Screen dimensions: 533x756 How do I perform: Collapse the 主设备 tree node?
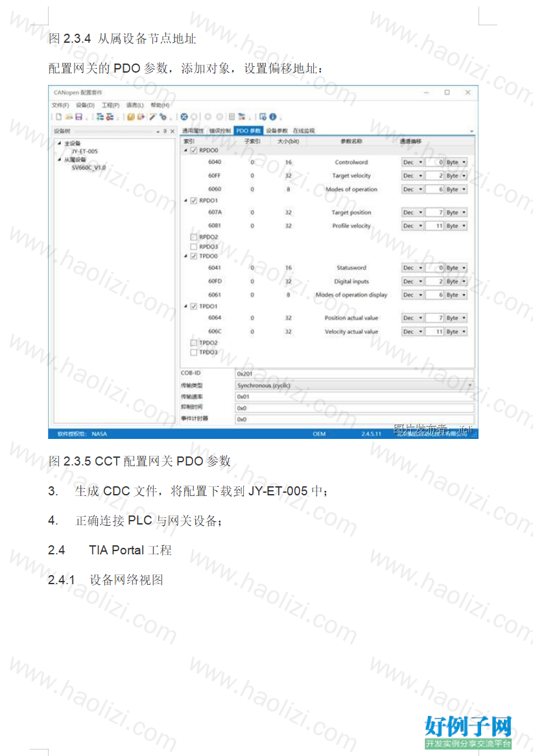pos(59,143)
